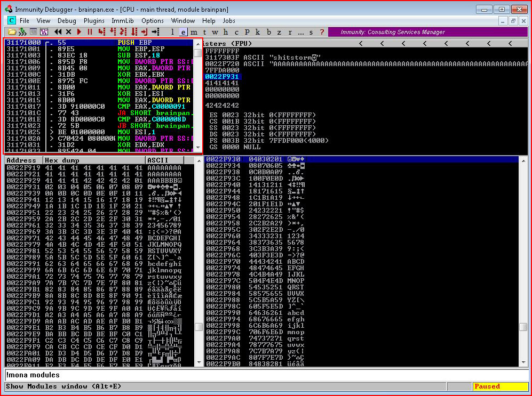532x396 pixels.
Task: Click the red question mark help icon
Action: [x=322, y=32]
